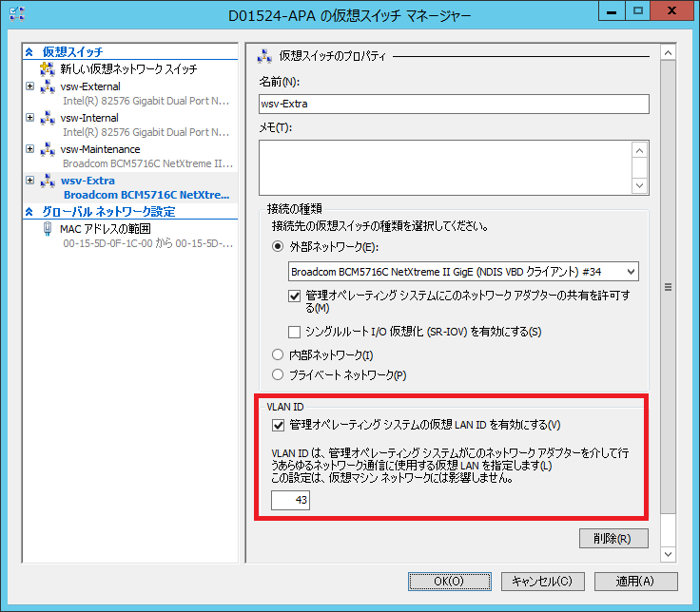Viewport: 700px width, 612px height.
Task: Click the properties pane scroll down arrow
Action: tap(669, 554)
